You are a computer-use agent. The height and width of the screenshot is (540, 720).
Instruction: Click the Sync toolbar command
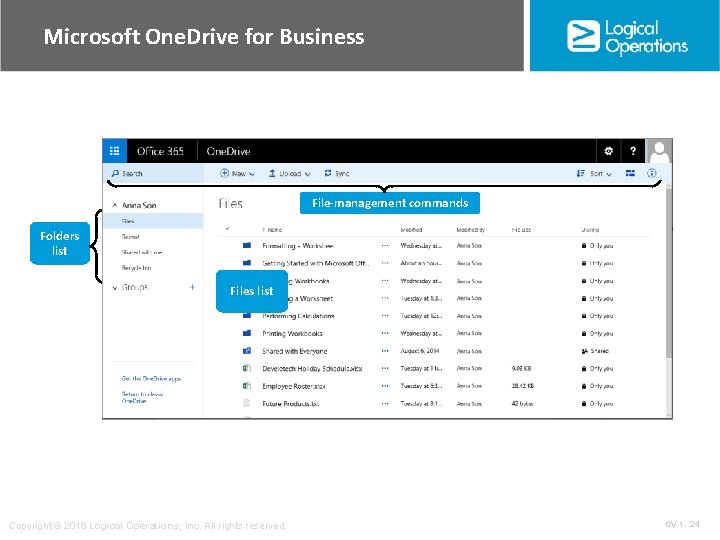[x=337, y=173]
